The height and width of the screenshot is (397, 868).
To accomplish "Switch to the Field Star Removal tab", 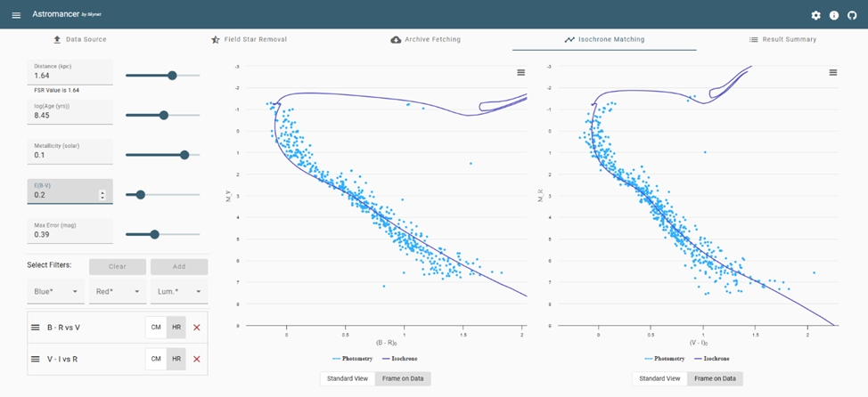I will click(250, 40).
